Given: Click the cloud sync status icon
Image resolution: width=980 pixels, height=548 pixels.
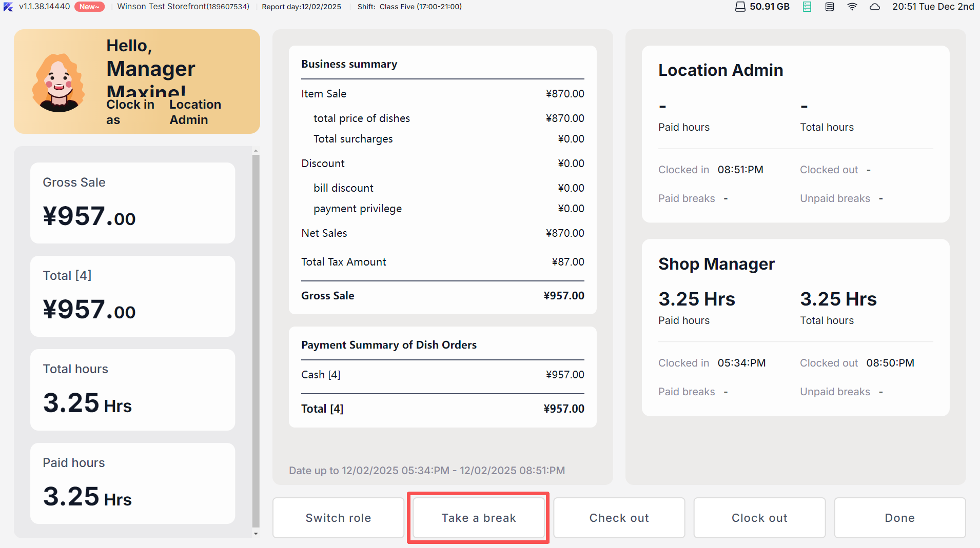Looking at the screenshot, I should (875, 7).
